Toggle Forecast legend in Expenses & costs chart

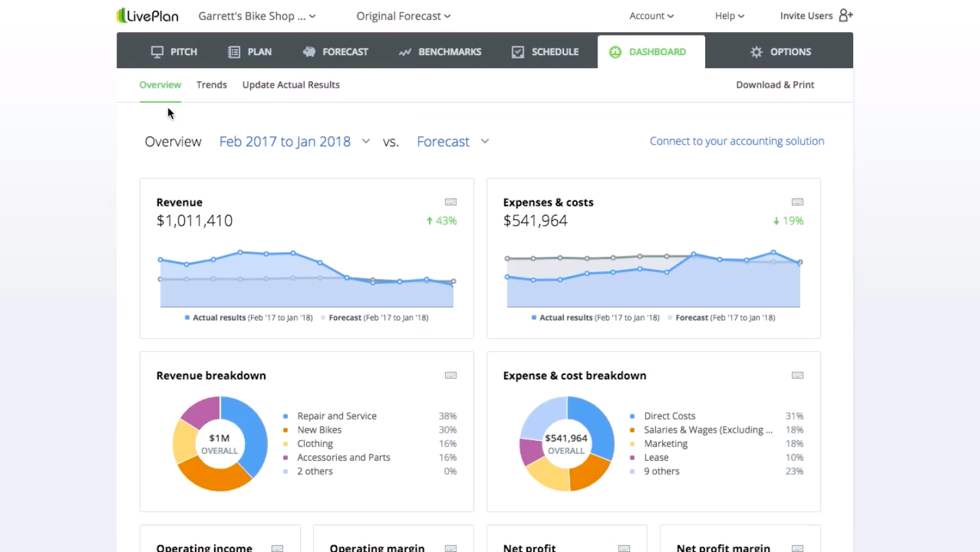coord(691,318)
